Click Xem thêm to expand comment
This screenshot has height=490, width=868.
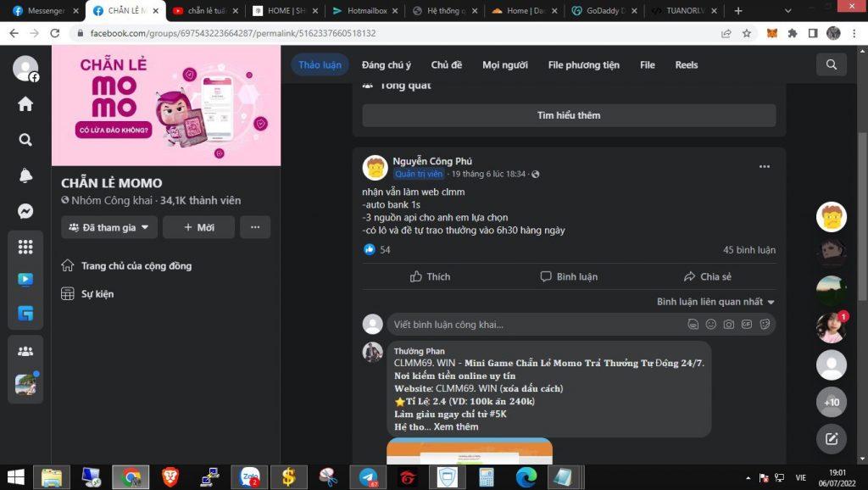[456, 426]
